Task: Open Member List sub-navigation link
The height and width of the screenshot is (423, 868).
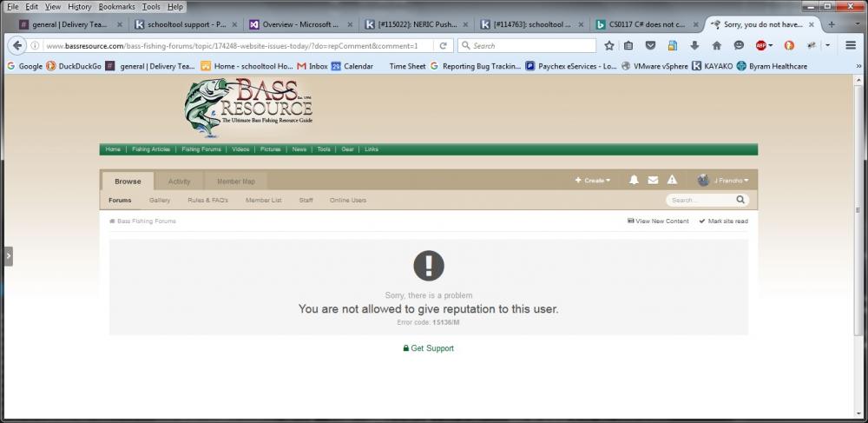Action: click(x=264, y=201)
